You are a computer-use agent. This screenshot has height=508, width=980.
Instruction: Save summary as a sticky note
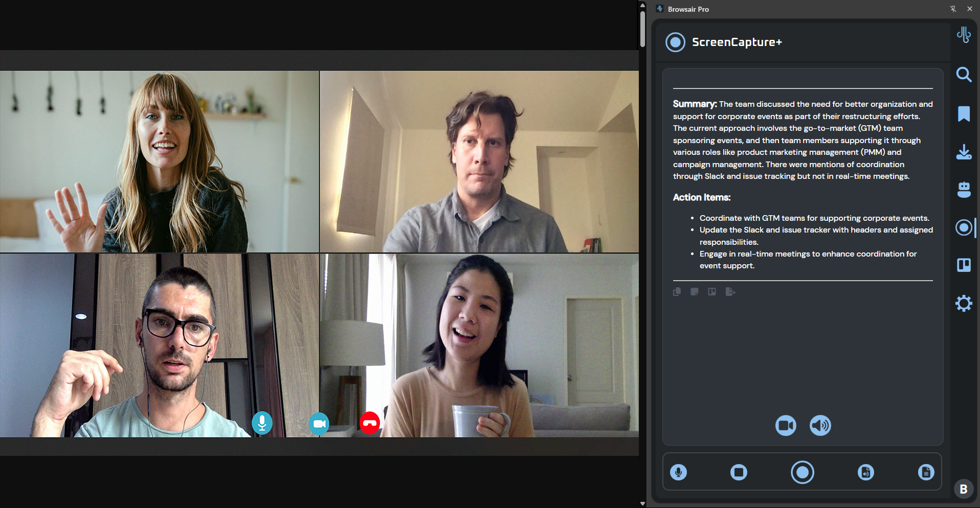point(694,292)
